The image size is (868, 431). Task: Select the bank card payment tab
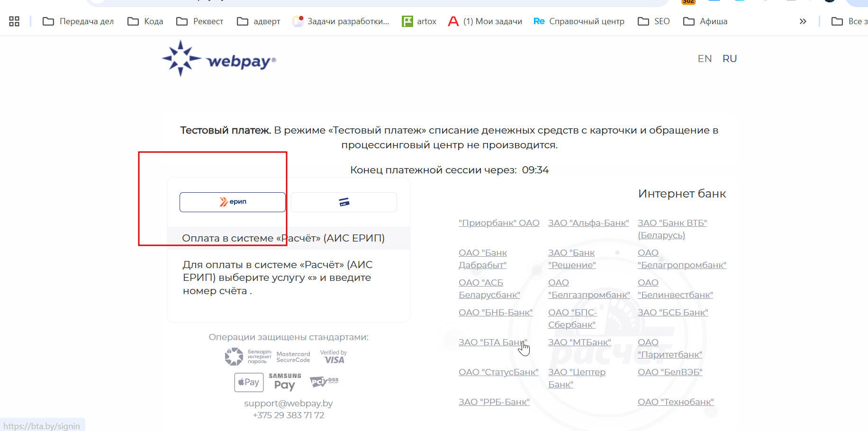click(x=344, y=202)
